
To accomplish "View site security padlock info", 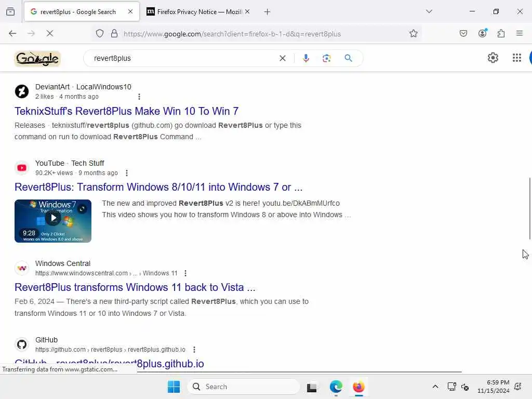I will (114, 34).
